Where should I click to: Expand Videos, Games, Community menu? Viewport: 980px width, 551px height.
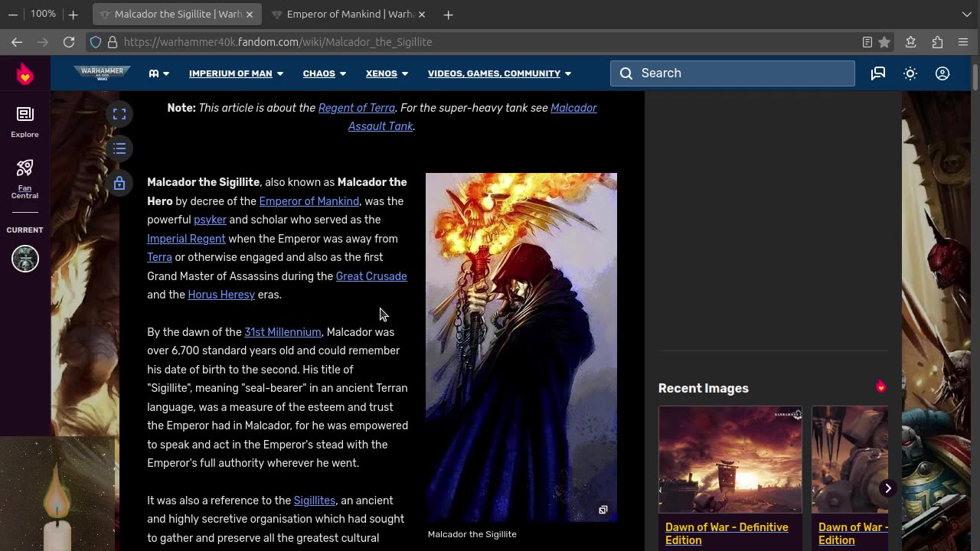500,73
